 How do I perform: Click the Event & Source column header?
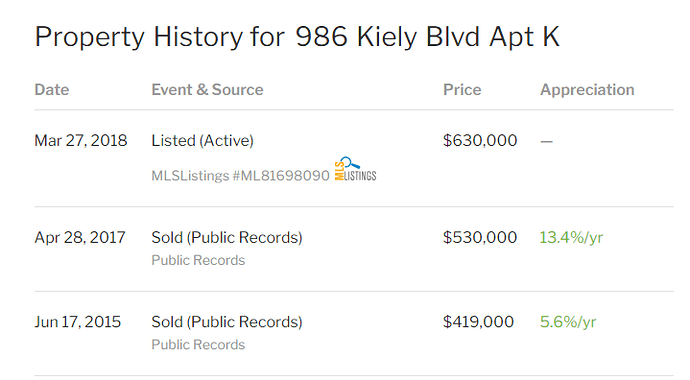tap(207, 90)
